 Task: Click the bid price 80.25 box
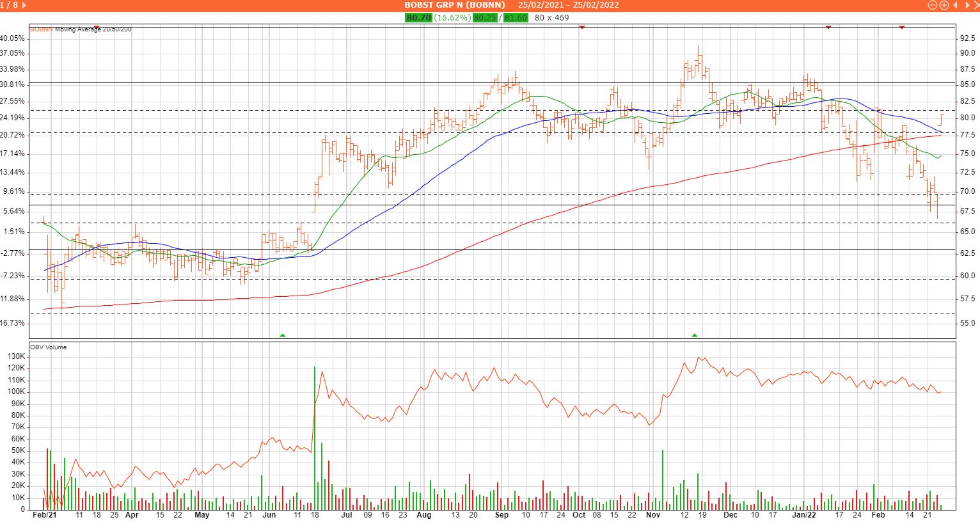tap(486, 18)
